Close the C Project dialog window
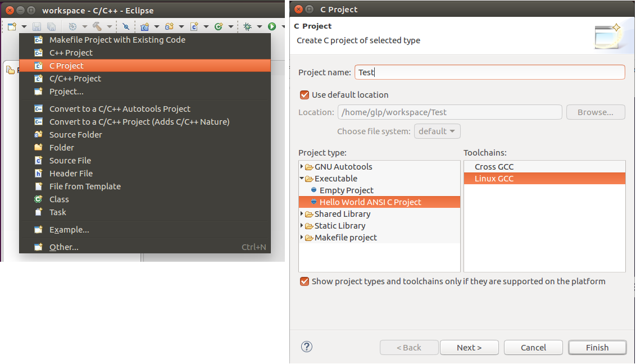Viewport: 636px width, 364px height. (298, 10)
